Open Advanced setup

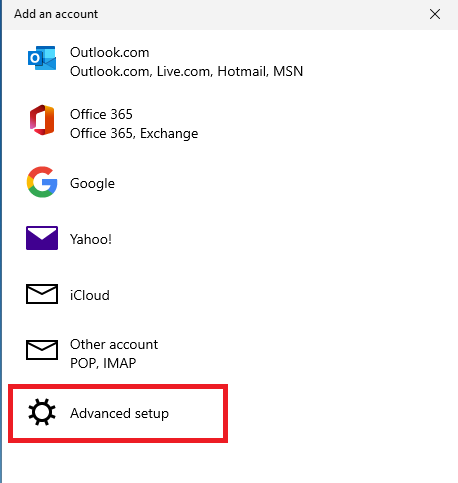[x=118, y=413]
